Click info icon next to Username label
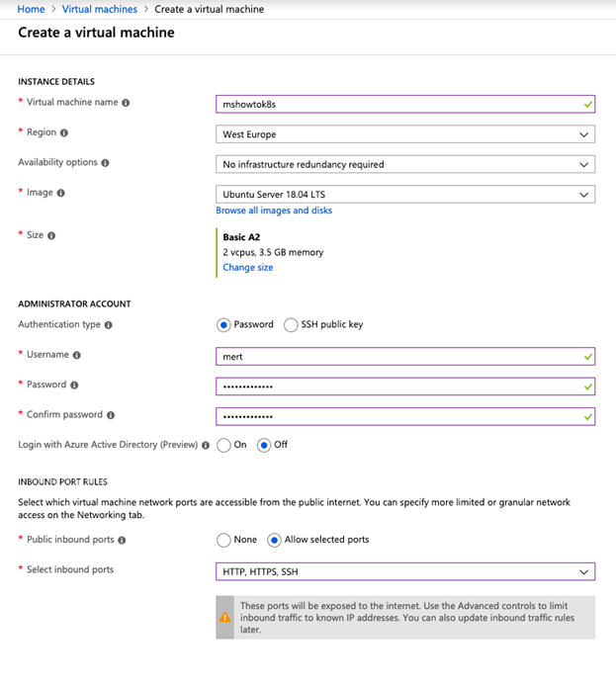The height and width of the screenshot is (685, 616). 77,355
